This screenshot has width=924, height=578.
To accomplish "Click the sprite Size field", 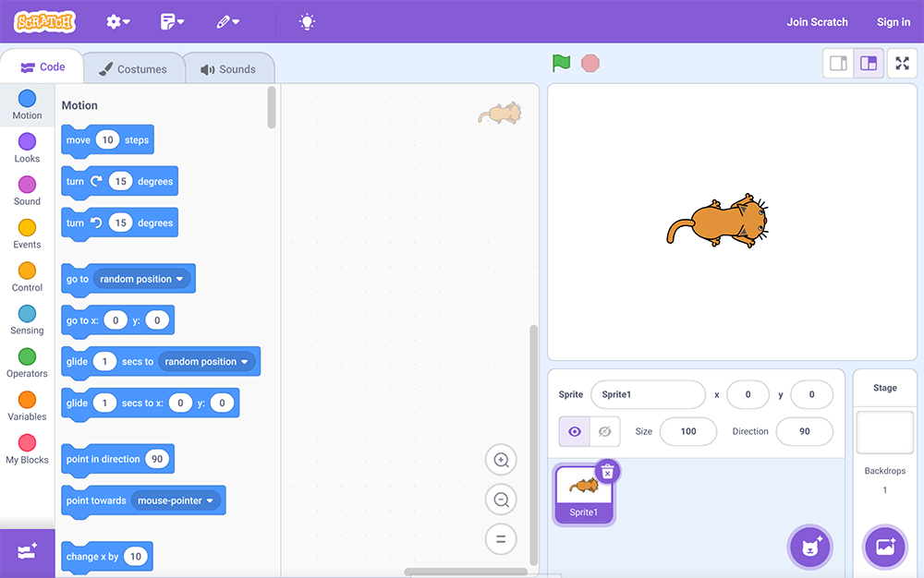I will [688, 431].
